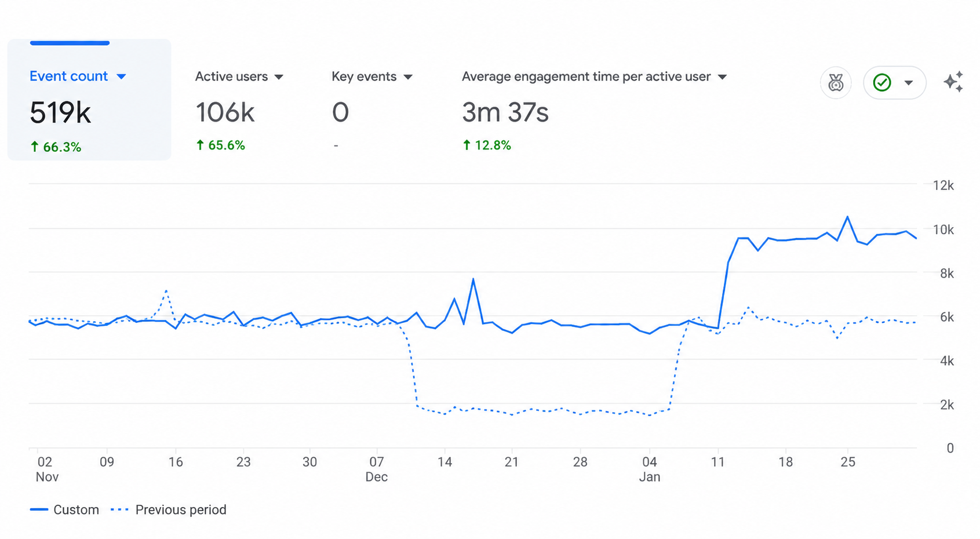Expand Average engagement time metric dropdown

722,77
